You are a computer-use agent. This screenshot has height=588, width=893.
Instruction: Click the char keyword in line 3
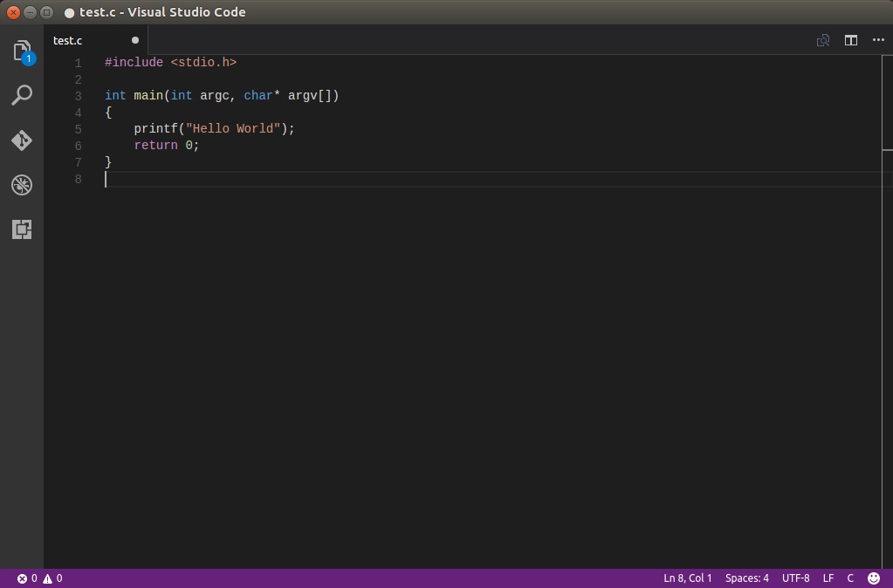[258, 96]
